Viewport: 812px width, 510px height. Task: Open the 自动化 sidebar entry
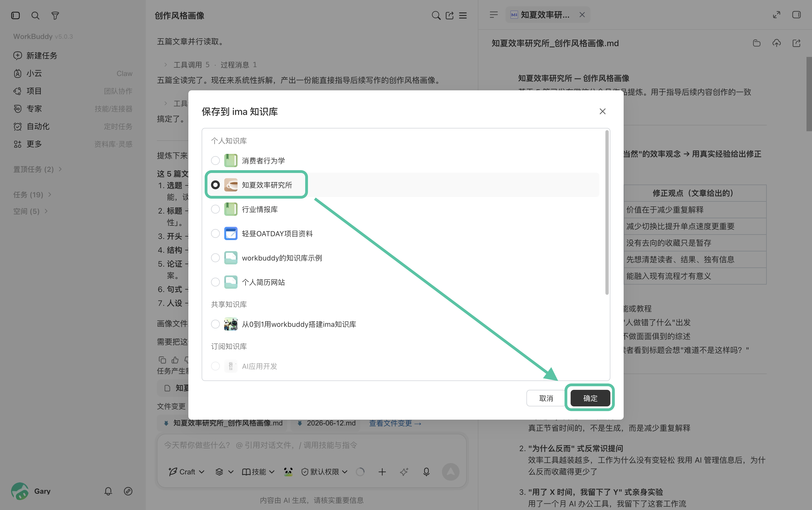click(x=73, y=126)
